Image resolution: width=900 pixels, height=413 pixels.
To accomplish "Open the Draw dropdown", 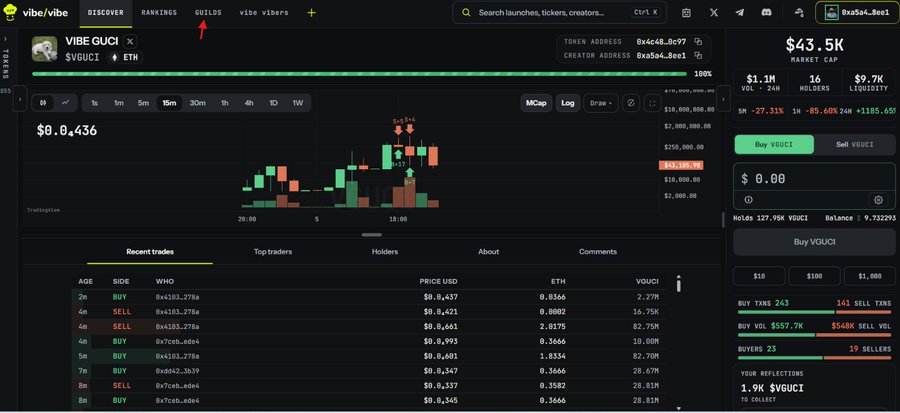I will point(601,103).
